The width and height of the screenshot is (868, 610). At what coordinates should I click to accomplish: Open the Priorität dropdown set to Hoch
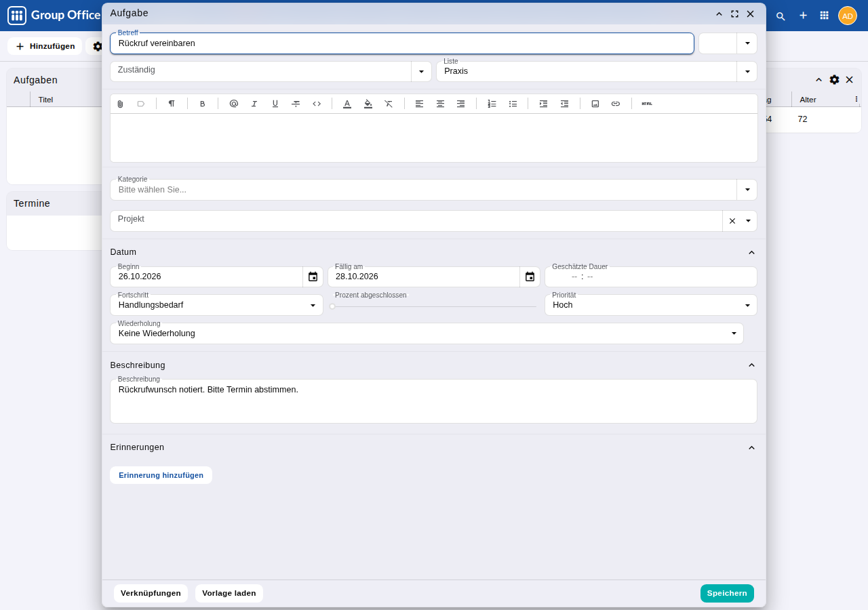click(747, 305)
